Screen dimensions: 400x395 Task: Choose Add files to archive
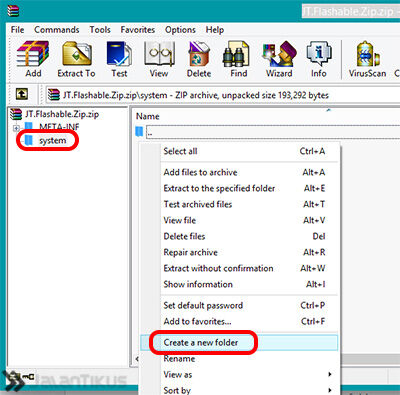point(239,172)
